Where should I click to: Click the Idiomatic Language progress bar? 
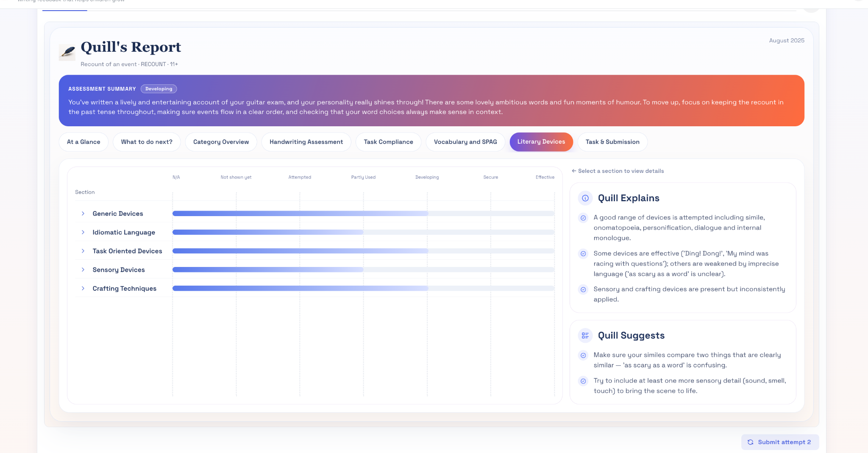click(x=363, y=232)
